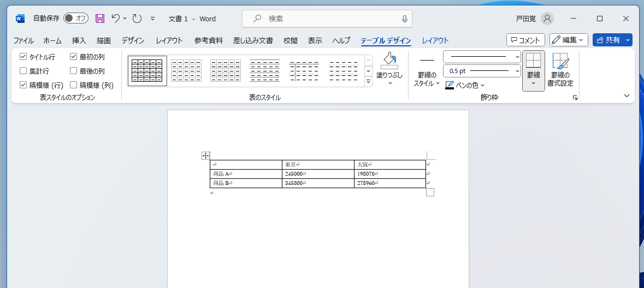
Task: Open the ファイル tab
Action: [23, 40]
